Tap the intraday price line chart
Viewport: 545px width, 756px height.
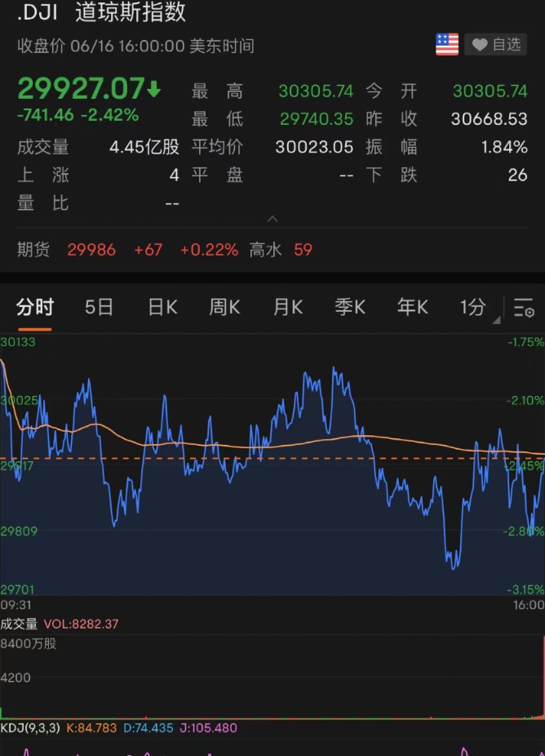(272, 465)
